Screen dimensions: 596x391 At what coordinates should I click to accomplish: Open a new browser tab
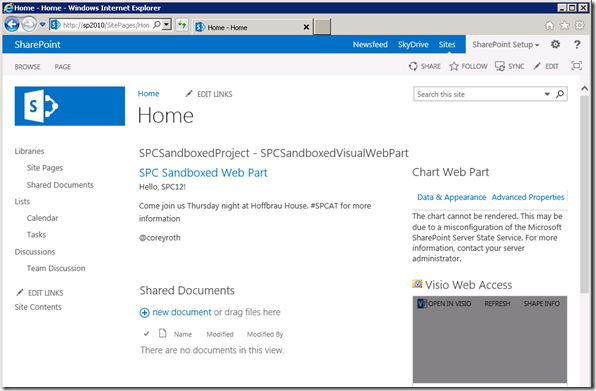pos(322,27)
